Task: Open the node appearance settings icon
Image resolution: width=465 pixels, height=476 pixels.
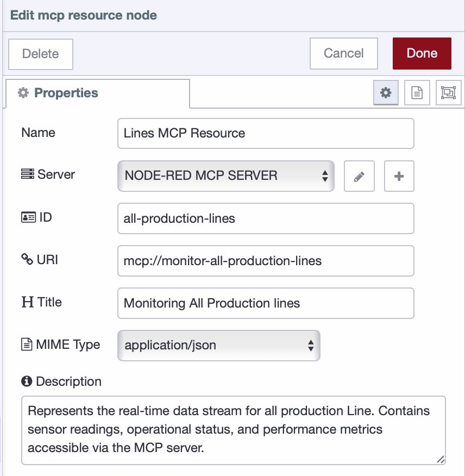Action: (x=449, y=92)
